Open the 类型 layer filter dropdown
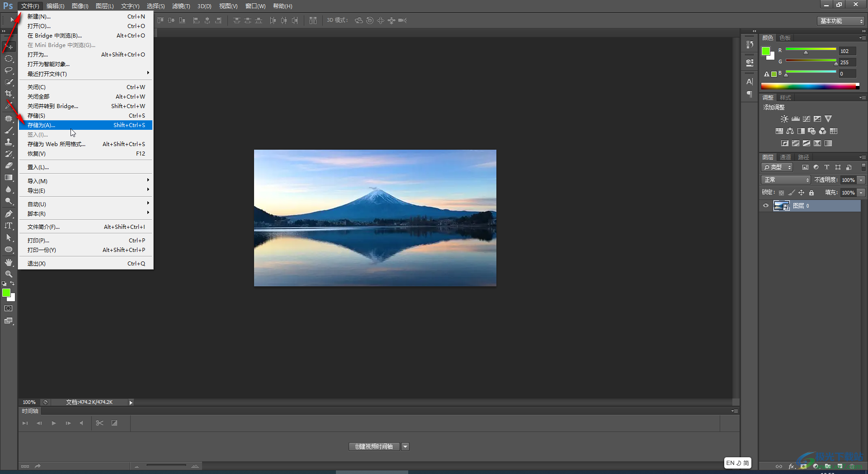 (x=777, y=167)
